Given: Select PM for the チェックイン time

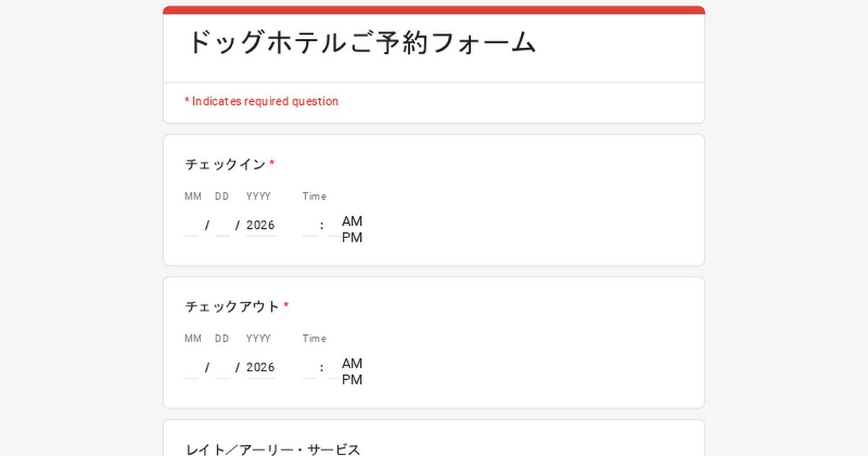Looking at the screenshot, I should (352, 237).
